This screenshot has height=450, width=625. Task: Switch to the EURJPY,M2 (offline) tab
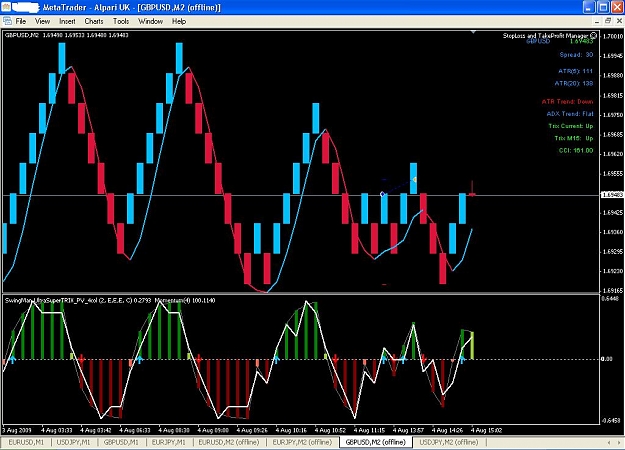(302, 442)
